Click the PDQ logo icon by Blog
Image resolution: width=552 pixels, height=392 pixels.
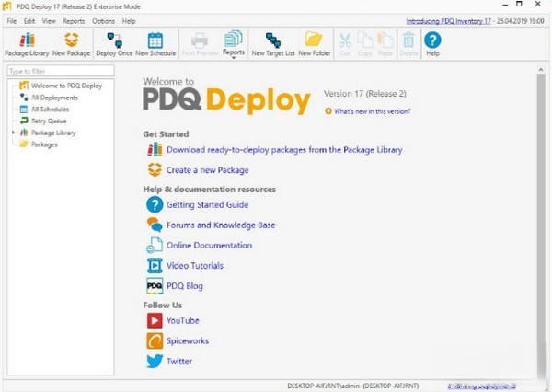coord(155,285)
